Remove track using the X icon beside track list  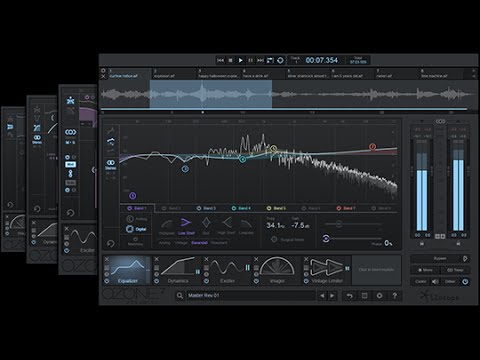pos(103,76)
